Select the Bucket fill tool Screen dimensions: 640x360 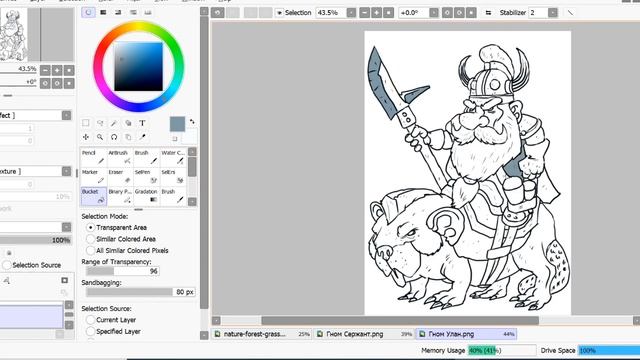click(93, 196)
